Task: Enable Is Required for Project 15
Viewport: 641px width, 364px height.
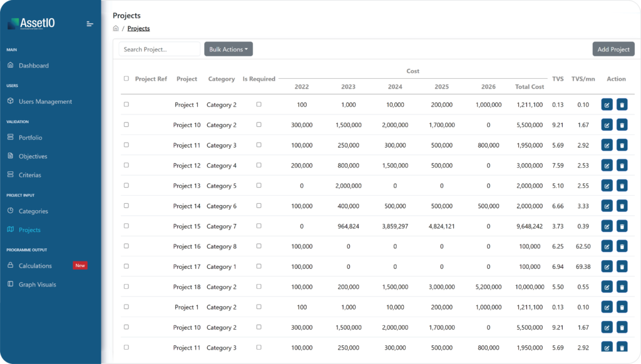Action: pyautogui.click(x=259, y=226)
